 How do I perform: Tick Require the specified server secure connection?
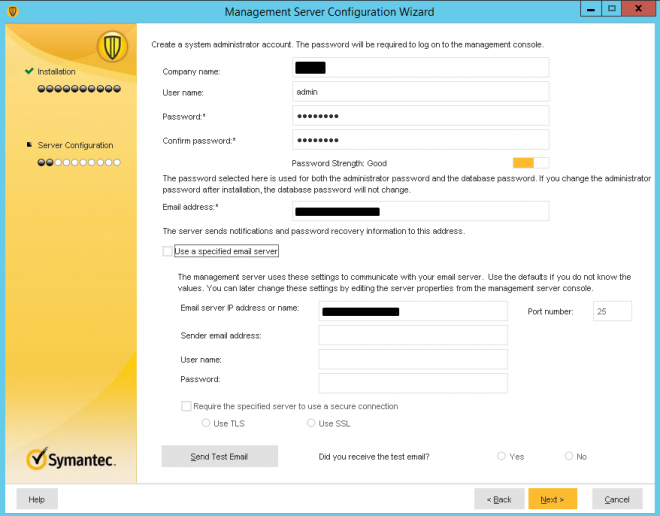[186, 406]
